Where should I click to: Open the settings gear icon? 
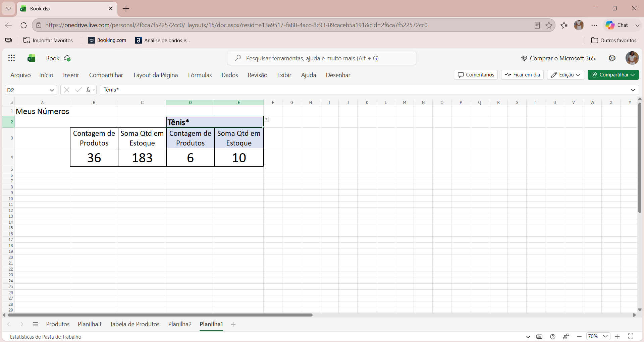612,58
